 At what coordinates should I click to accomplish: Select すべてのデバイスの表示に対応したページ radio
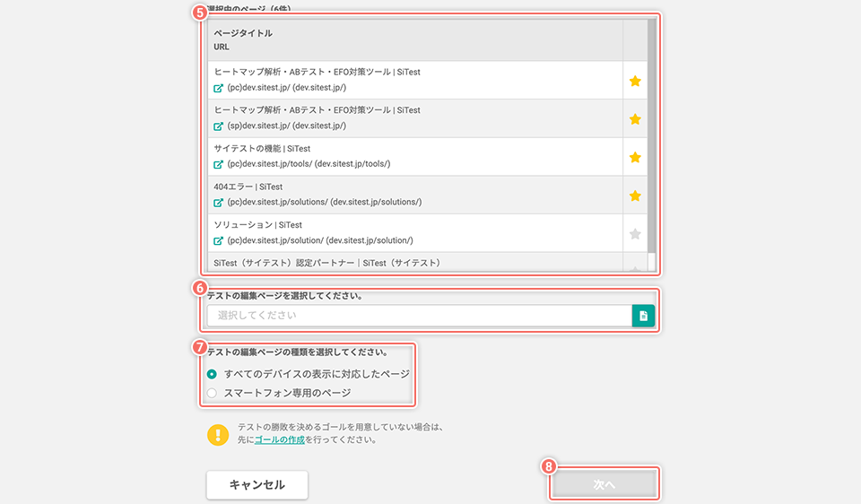coord(212,374)
